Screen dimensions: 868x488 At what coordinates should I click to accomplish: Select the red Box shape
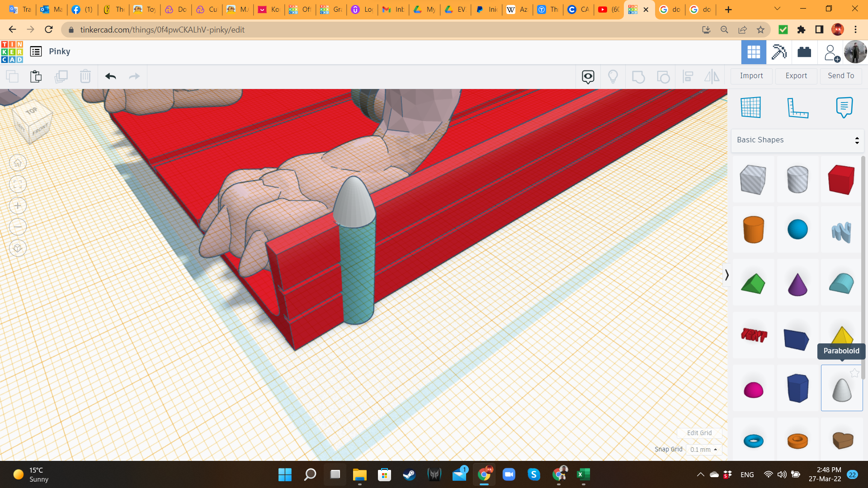(x=841, y=179)
